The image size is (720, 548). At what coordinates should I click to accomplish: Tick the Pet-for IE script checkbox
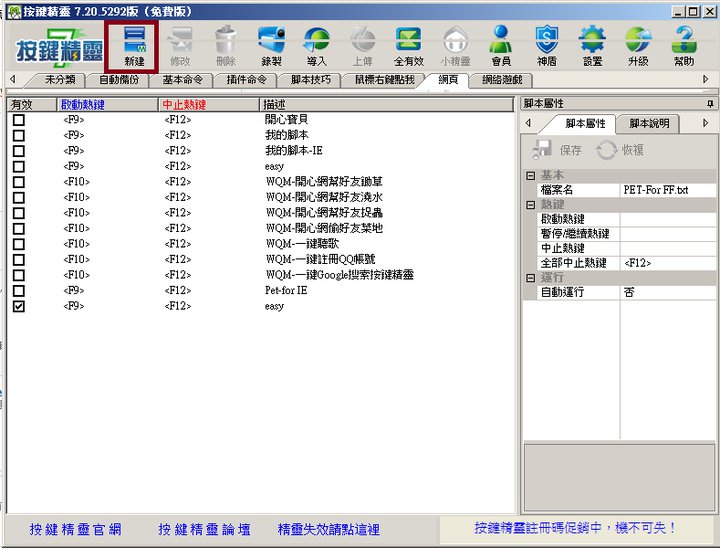click(x=19, y=291)
